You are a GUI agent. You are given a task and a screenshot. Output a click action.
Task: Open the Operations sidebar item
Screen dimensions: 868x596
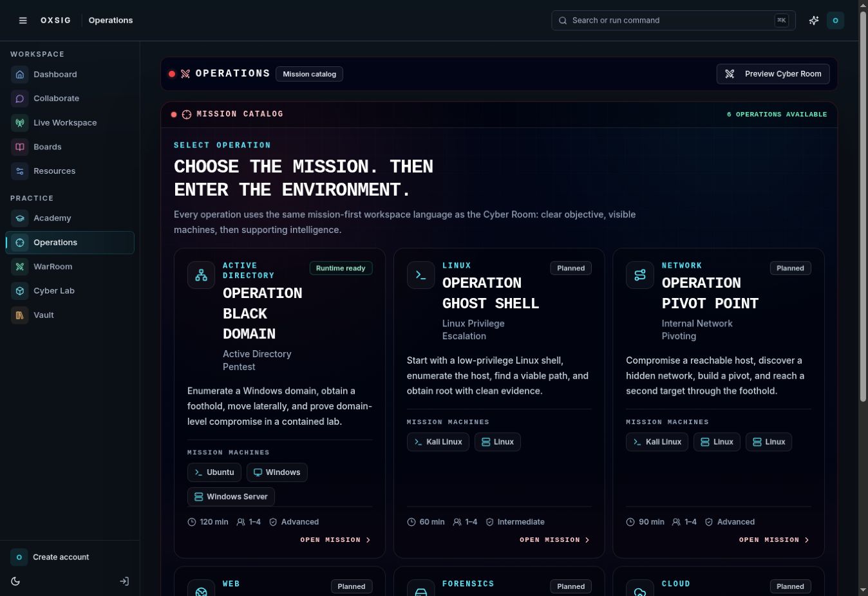click(x=70, y=243)
